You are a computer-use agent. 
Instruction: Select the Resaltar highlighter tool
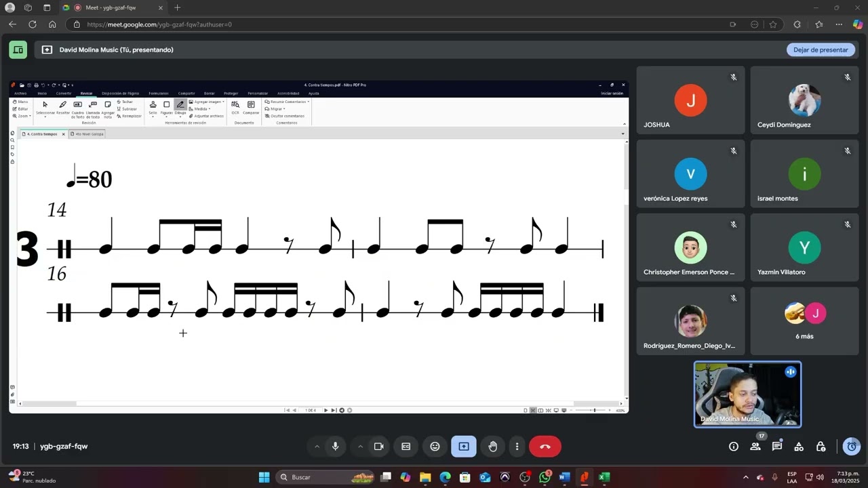click(x=63, y=108)
